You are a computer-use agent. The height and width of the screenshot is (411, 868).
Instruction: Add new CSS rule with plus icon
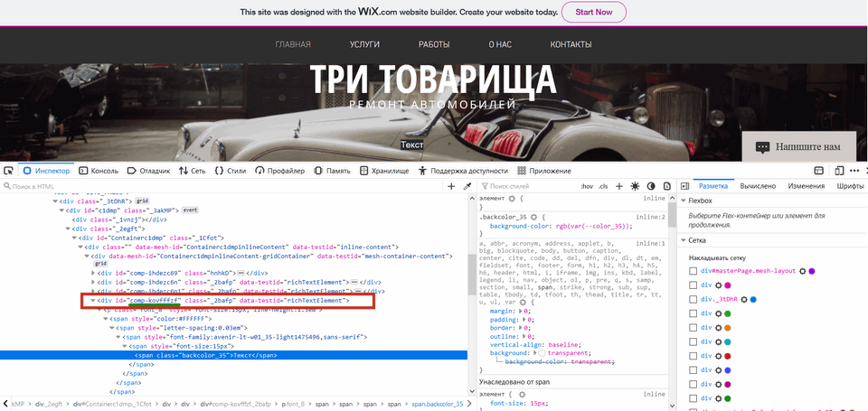pos(617,186)
